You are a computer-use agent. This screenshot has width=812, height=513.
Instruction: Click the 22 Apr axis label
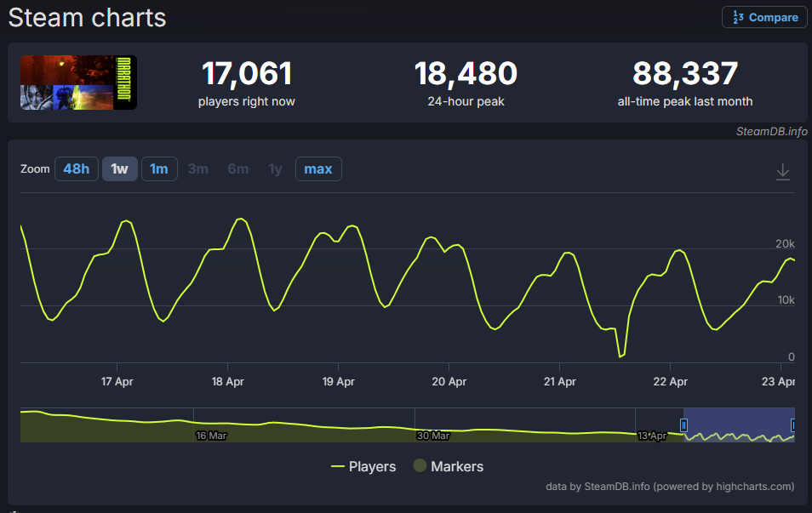670,381
